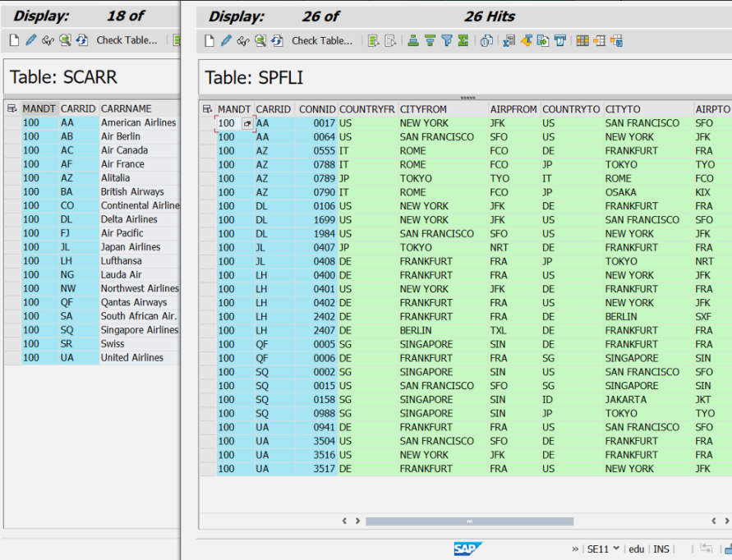Select American Airlines cell in SCARR table
The width and height of the screenshot is (732, 560).
click(x=139, y=122)
